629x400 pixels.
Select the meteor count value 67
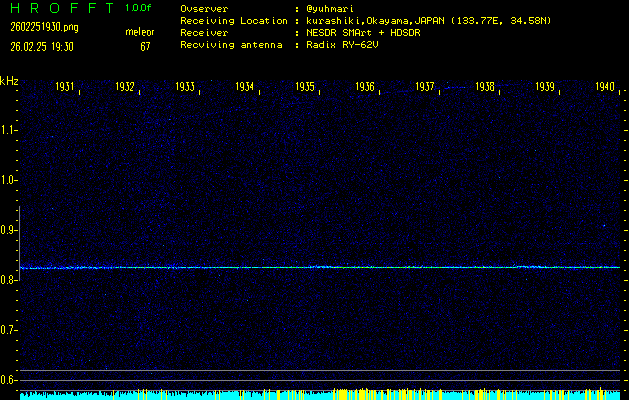(145, 46)
